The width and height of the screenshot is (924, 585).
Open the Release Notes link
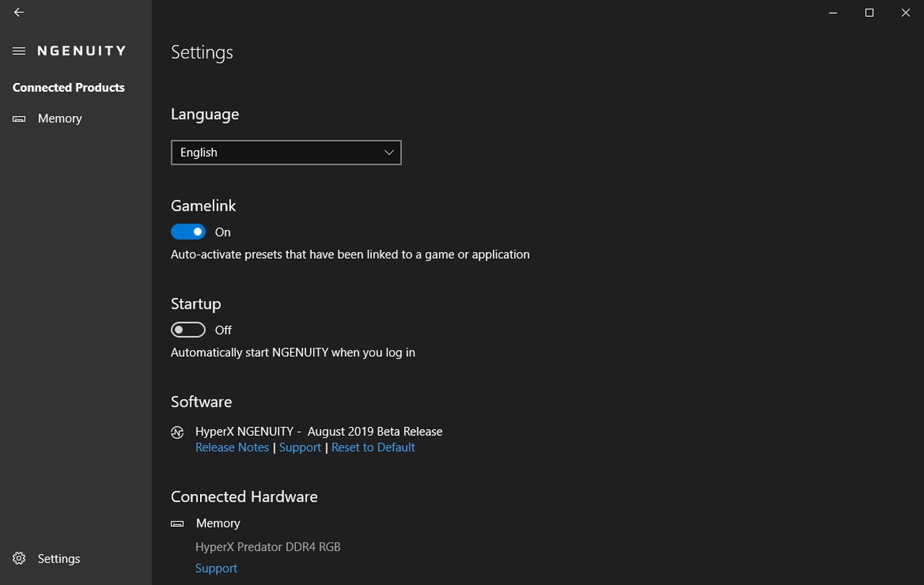[232, 447]
